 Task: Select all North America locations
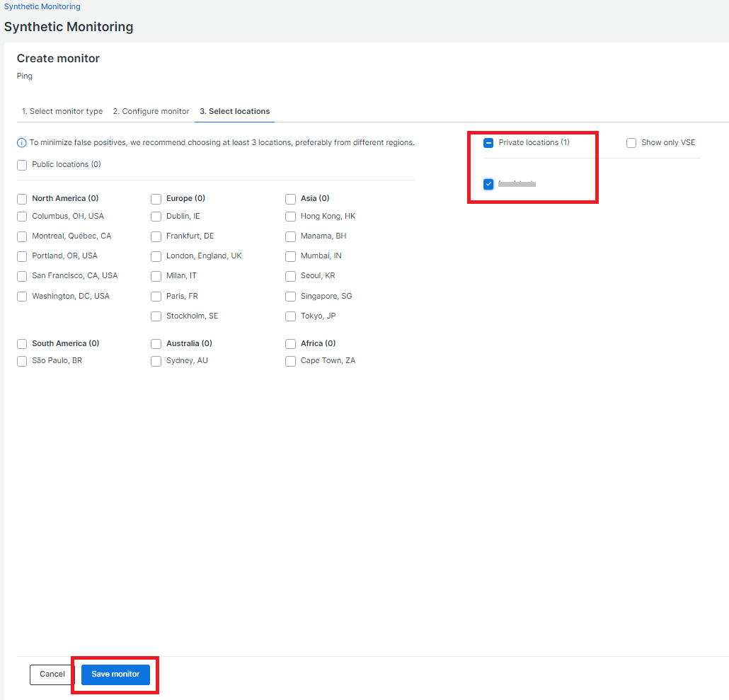pos(22,199)
